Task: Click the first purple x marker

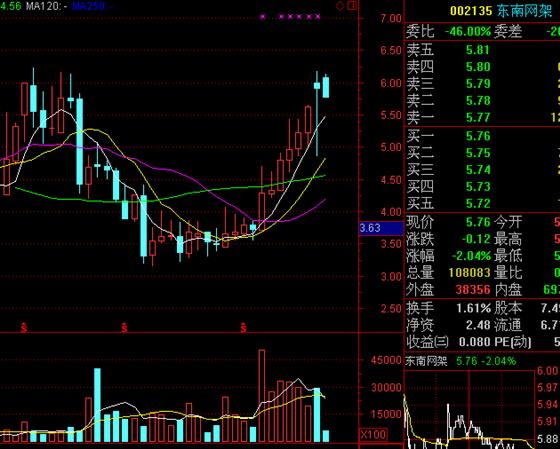Action: coord(263,16)
